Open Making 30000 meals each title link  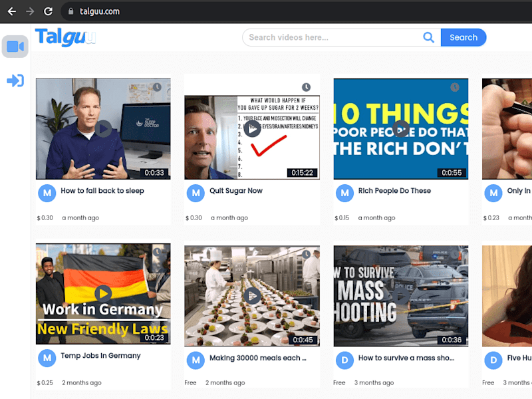258,358
